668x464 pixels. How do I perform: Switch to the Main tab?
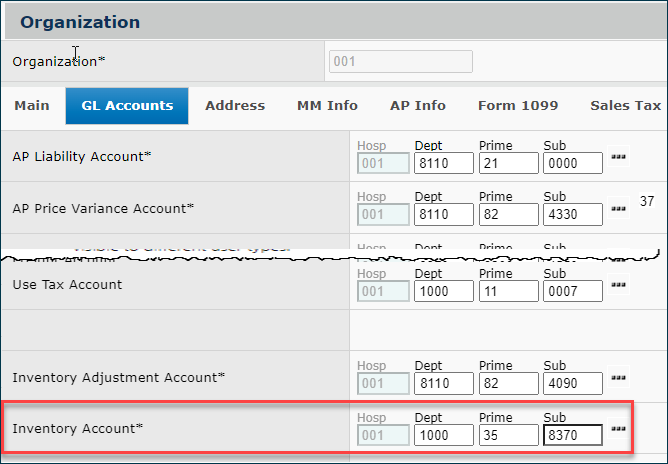(x=33, y=105)
